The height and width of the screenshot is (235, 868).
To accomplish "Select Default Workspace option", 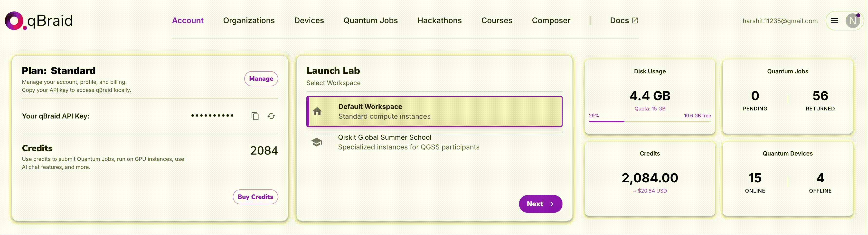I will click(x=434, y=111).
